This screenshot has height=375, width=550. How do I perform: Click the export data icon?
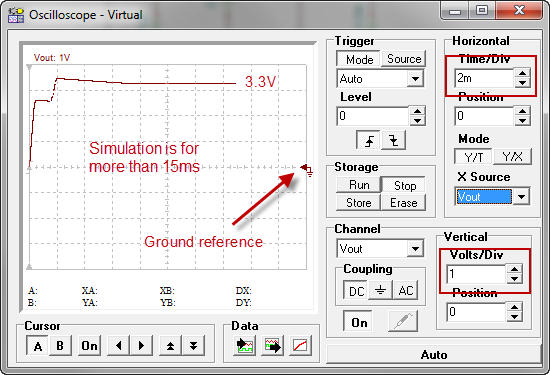(x=273, y=346)
